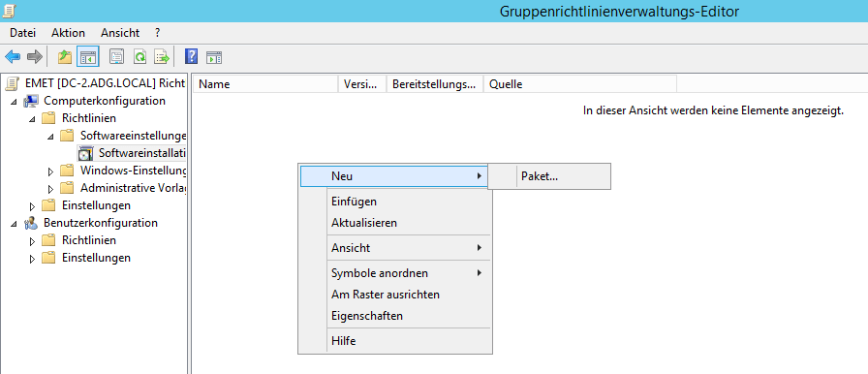Screen dimensions: 868x374
Task: Choose Neu in the context menu
Action: pos(394,176)
